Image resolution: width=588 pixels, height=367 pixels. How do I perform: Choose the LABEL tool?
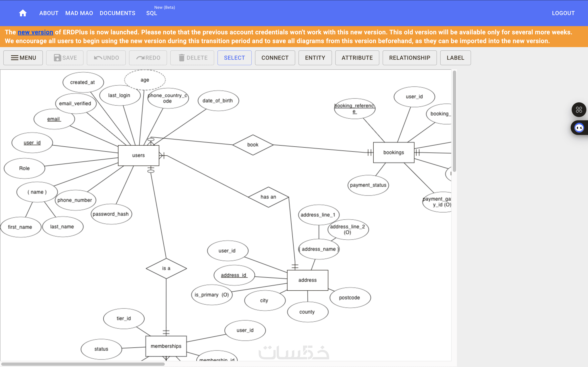pyautogui.click(x=455, y=58)
